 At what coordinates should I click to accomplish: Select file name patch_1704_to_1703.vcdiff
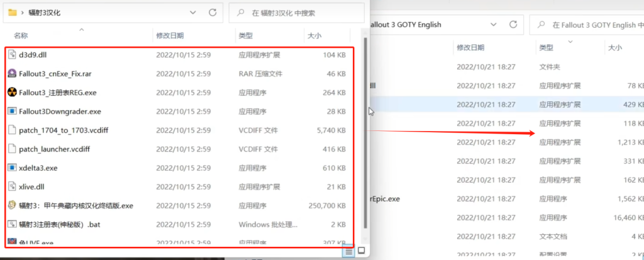tap(64, 130)
